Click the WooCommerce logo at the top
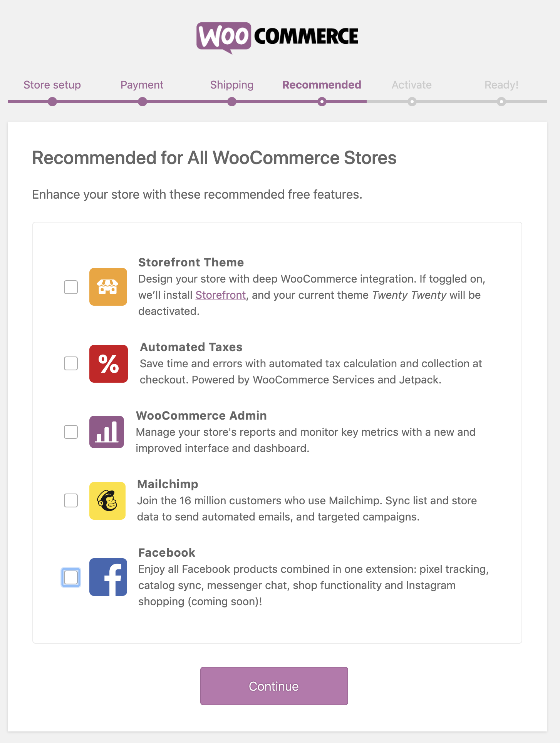This screenshot has width=560, height=743. (x=277, y=36)
